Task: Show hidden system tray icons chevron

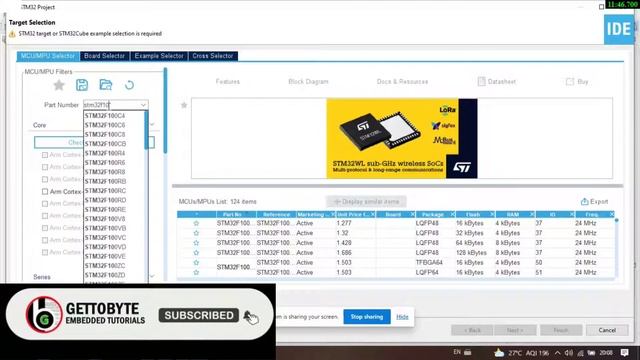Action: click(557, 353)
